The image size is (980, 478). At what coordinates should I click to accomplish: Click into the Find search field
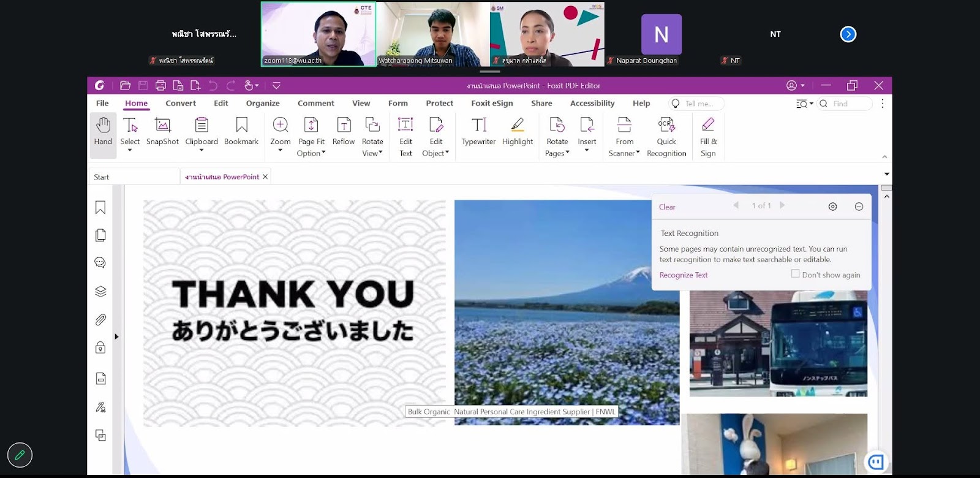850,104
